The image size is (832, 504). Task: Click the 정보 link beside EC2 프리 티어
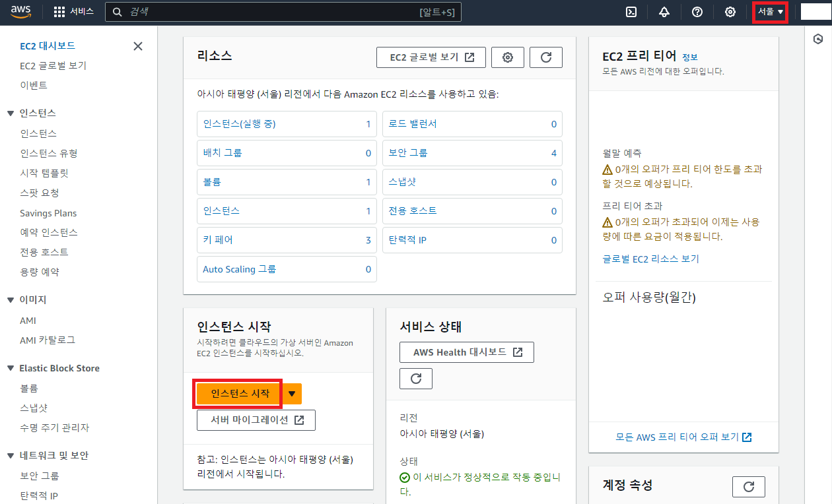pyautogui.click(x=689, y=57)
